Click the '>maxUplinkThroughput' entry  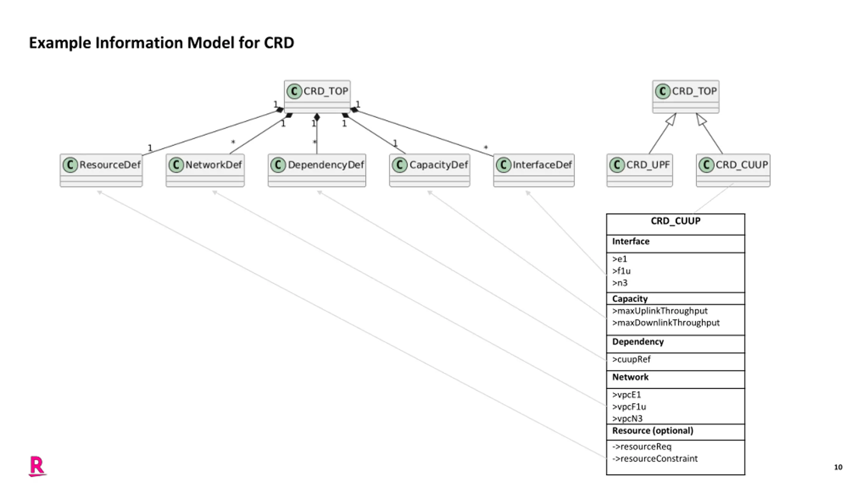click(x=660, y=311)
